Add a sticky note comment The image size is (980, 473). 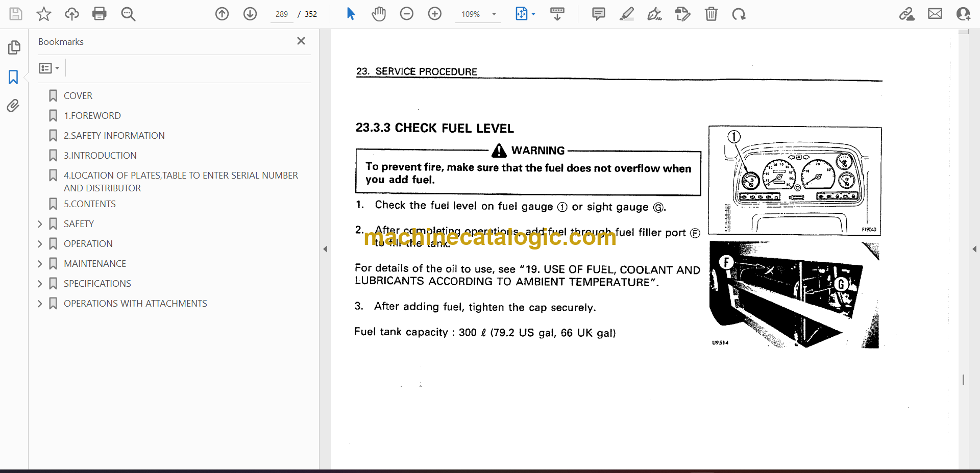(x=599, y=14)
